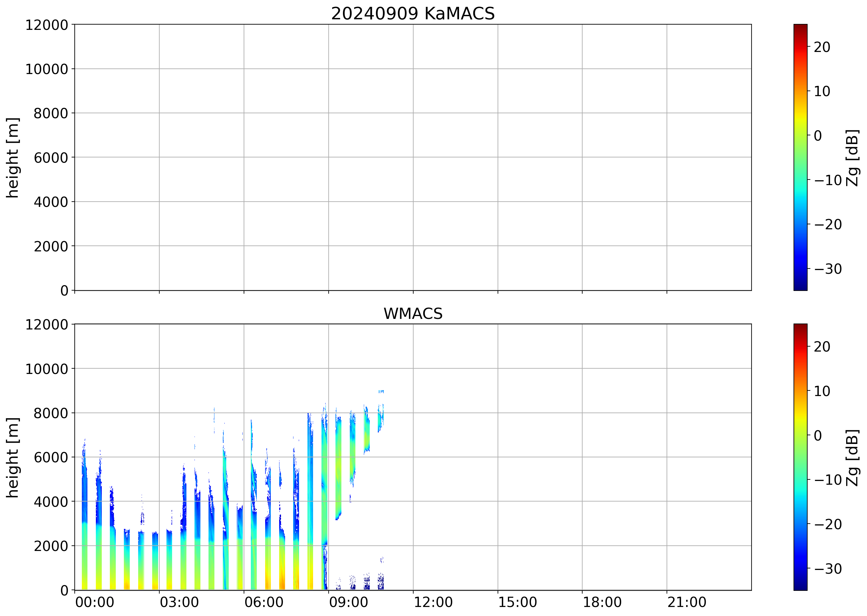The height and width of the screenshot is (616, 867).
Task: Click the 21:00 x-axis tick label
Action: click(687, 602)
